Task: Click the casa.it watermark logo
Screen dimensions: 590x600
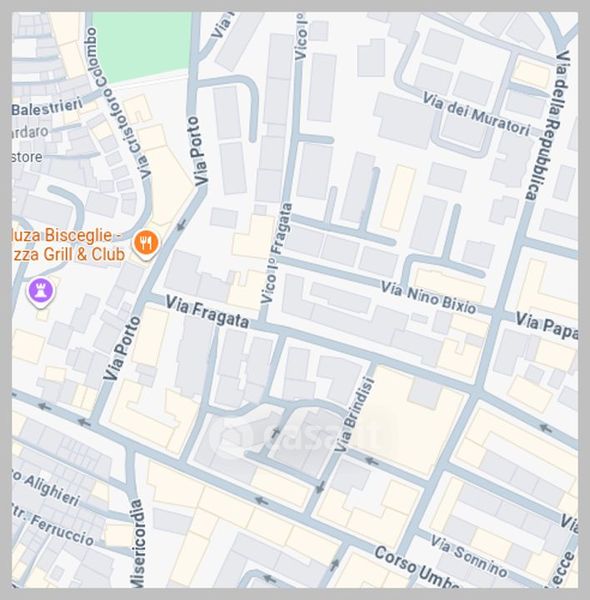Action: (302, 435)
